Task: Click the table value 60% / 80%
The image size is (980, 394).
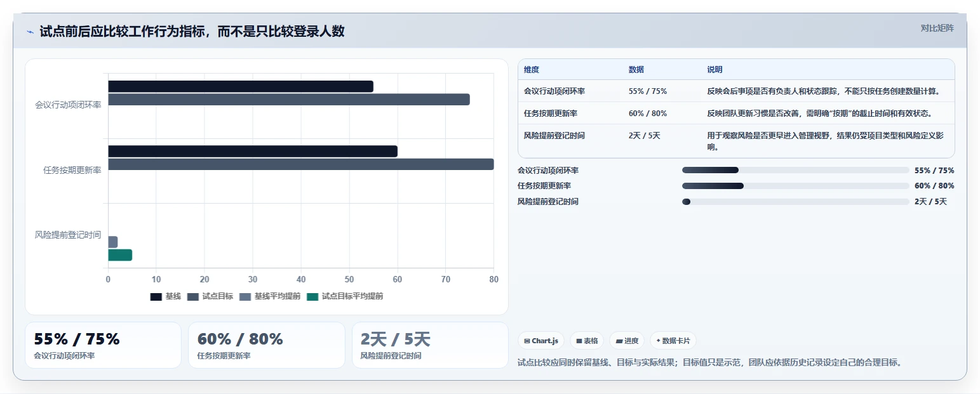Action: coord(648,114)
